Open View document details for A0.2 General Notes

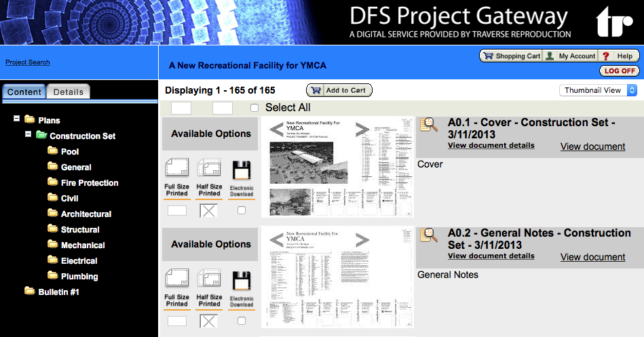(491, 256)
